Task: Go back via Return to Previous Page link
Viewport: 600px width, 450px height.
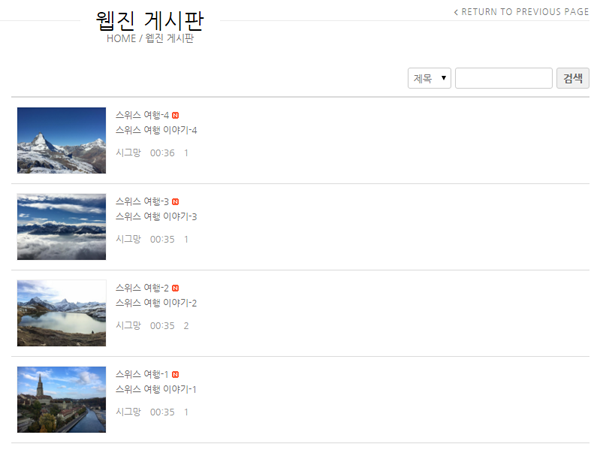Action: pyautogui.click(x=521, y=12)
